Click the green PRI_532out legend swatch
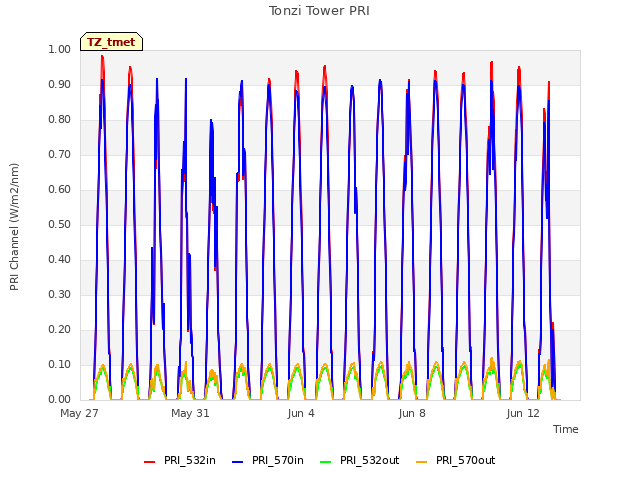This screenshot has height=480, width=640. click(326, 461)
